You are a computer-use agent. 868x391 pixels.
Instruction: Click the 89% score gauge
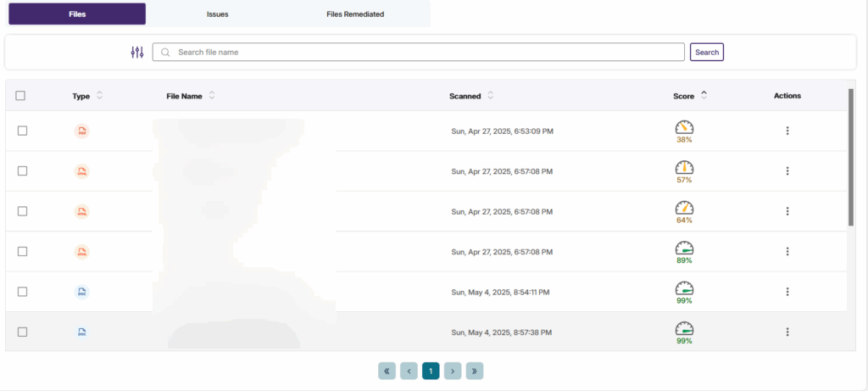684,249
